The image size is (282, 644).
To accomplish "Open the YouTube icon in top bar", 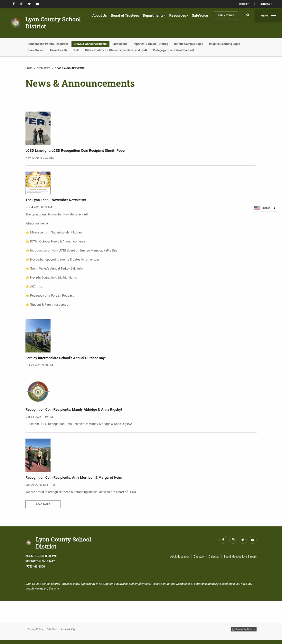I will click(x=37, y=4).
